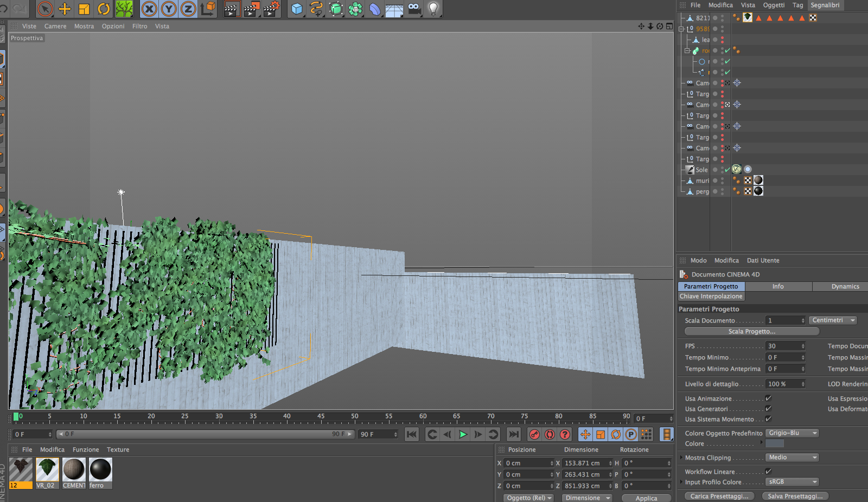Viewport: 868px width, 502px height.
Task: Choose the Rotate tool in top toolbar
Action: click(104, 9)
